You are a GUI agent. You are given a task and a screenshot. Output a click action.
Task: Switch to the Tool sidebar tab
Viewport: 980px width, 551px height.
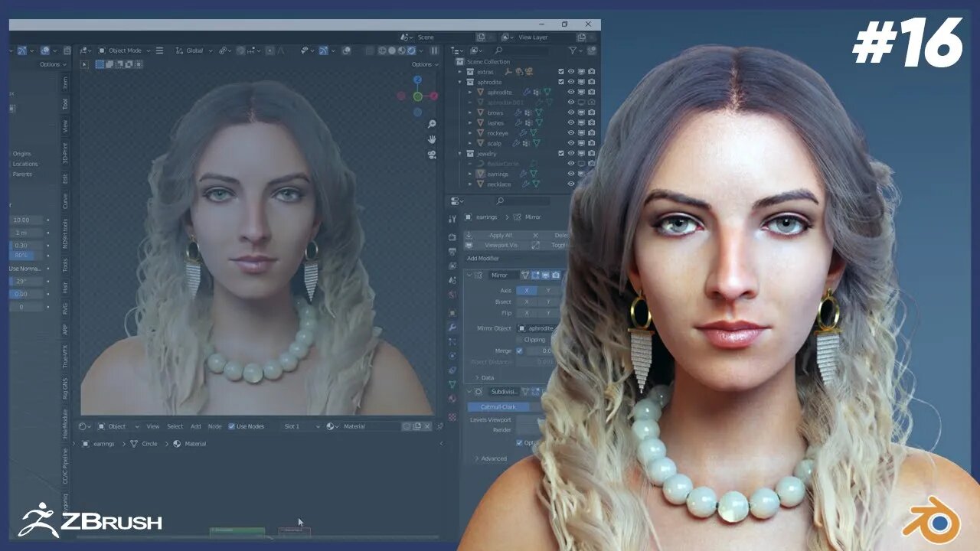pyautogui.click(x=65, y=104)
